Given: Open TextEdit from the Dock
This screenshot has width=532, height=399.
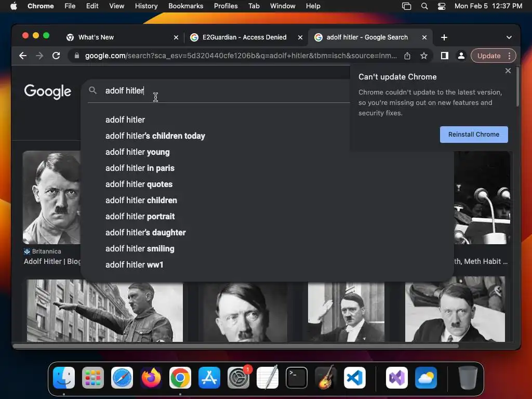Looking at the screenshot, I should pos(268,378).
